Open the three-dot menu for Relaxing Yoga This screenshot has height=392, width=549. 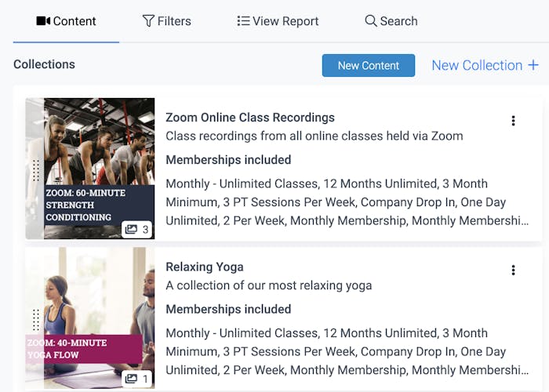click(x=513, y=270)
